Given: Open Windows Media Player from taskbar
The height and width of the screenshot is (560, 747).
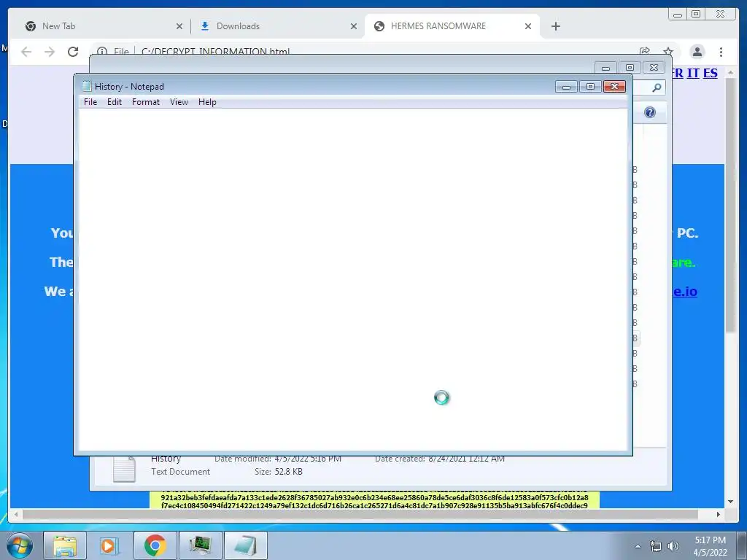Looking at the screenshot, I should (109, 545).
